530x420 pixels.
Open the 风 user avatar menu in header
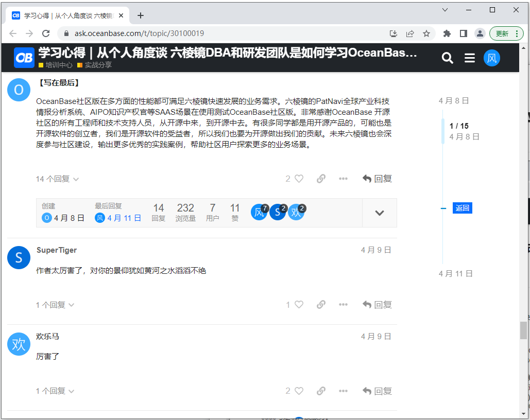pyautogui.click(x=492, y=58)
